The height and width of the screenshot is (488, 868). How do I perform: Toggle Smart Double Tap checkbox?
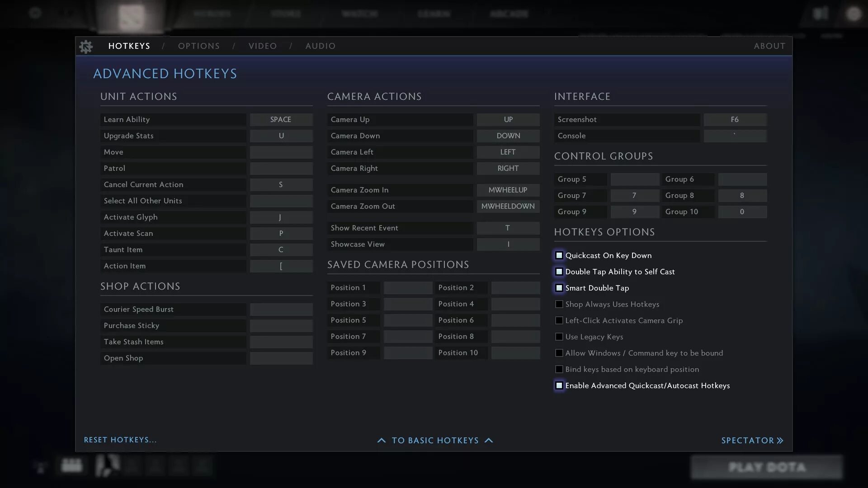[559, 288]
